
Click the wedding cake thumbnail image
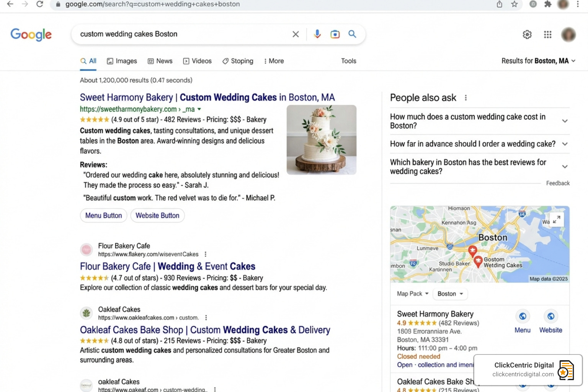(322, 140)
